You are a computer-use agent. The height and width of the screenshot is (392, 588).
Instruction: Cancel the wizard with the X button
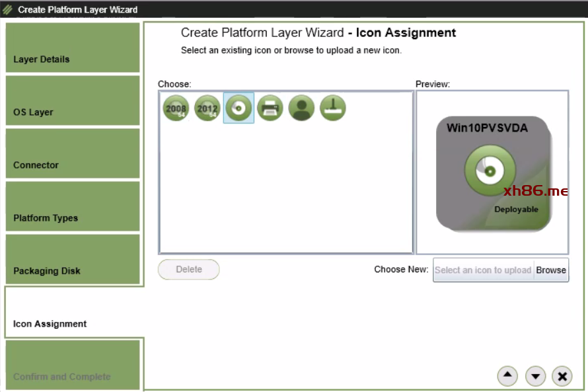click(562, 376)
